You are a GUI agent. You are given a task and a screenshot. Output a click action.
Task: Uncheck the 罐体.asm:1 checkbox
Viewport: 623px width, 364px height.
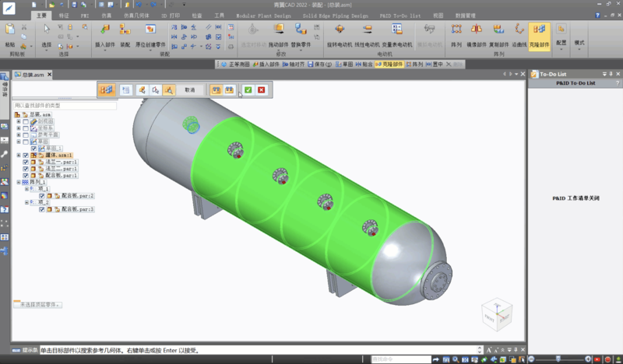[x=26, y=156]
